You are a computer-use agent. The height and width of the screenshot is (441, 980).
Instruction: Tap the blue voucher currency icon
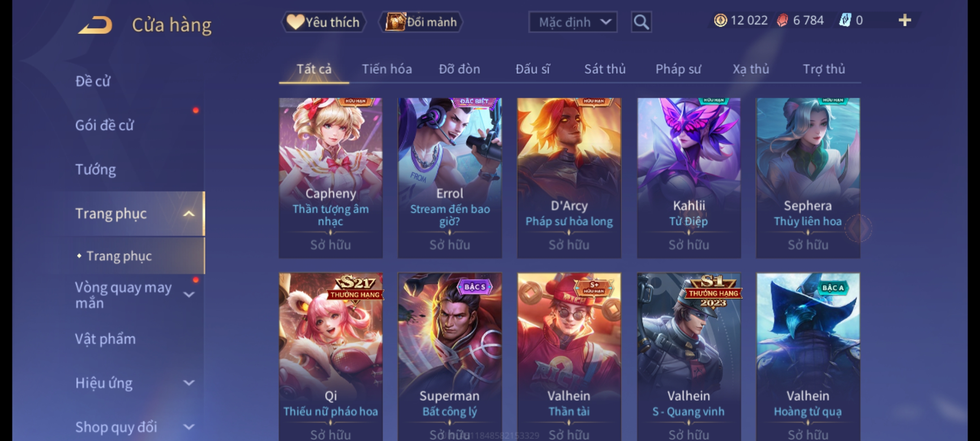click(845, 20)
